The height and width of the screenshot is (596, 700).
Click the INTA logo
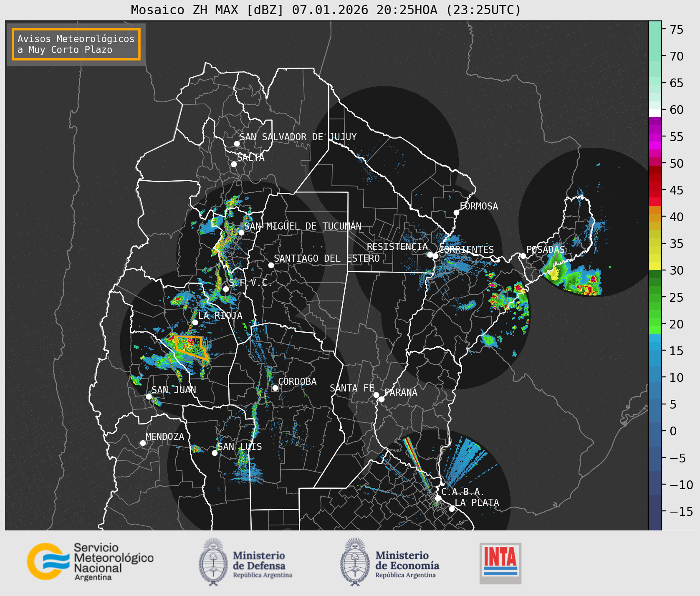pos(500,563)
